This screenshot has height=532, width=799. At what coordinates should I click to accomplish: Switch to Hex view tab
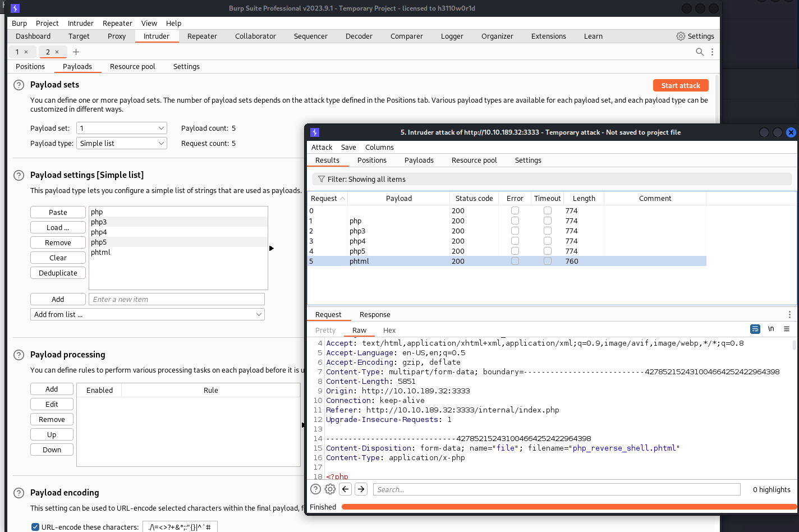click(389, 330)
